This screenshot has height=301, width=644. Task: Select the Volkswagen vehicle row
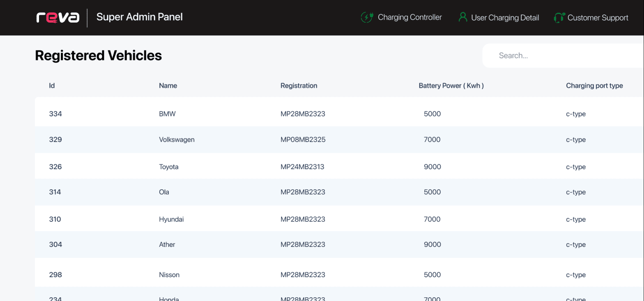177,140
